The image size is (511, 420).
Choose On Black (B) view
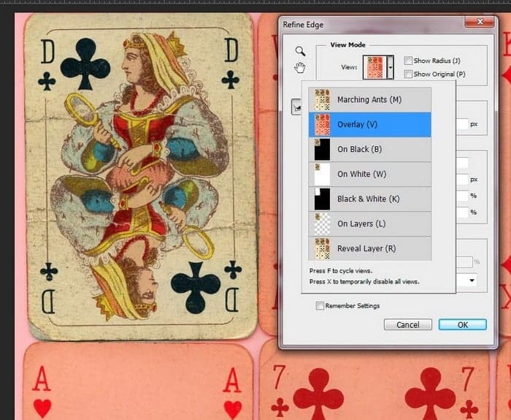point(370,149)
